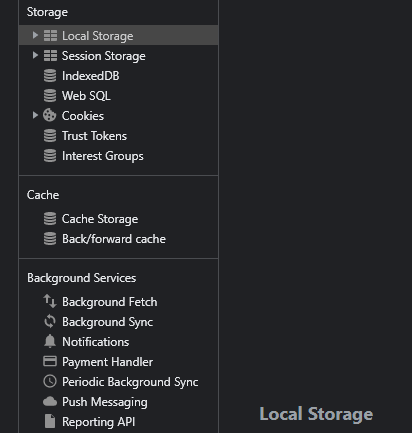Expand the Session Storage tree arrow
Screen dimensions: 412x433
(35, 55)
